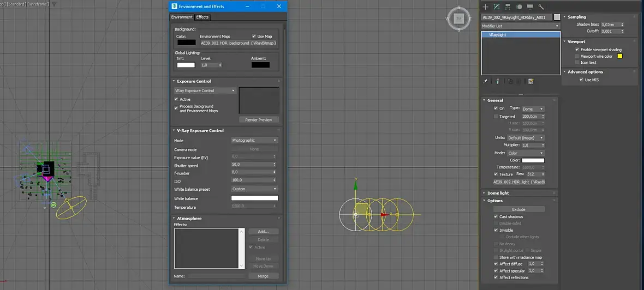Click the Background Color black swatch
Screen dimensions: 644x290
187,43
